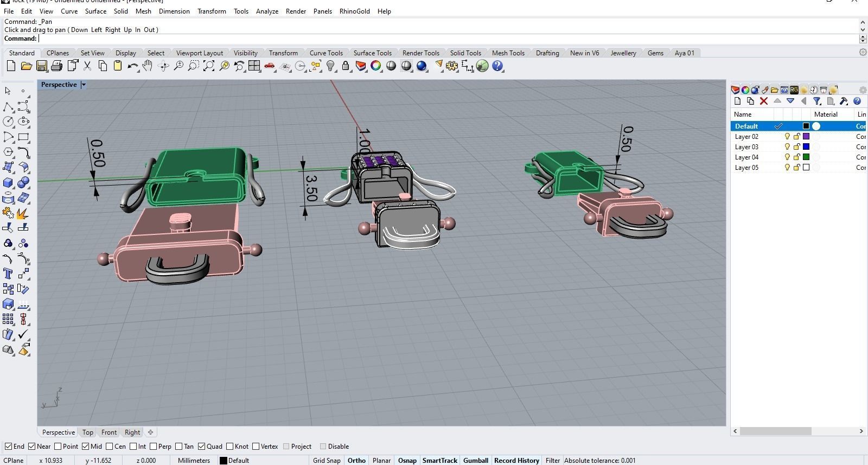Toggle the End osnap checkbox
This screenshot has height=465, width=868.
[x=8, y=447]
